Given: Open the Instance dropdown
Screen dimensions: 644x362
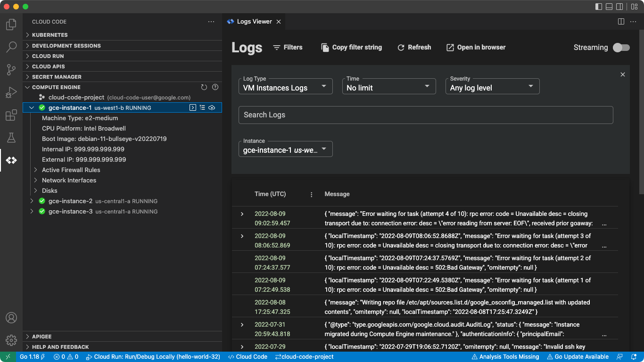Looking at the screenshot, I should tap(286, 149).
